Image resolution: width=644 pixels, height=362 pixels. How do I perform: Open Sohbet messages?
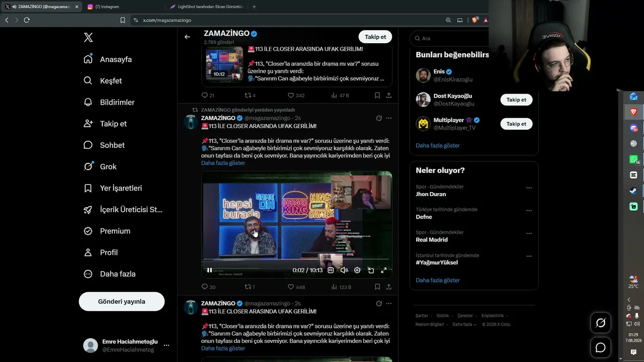[x=104, y=145]
